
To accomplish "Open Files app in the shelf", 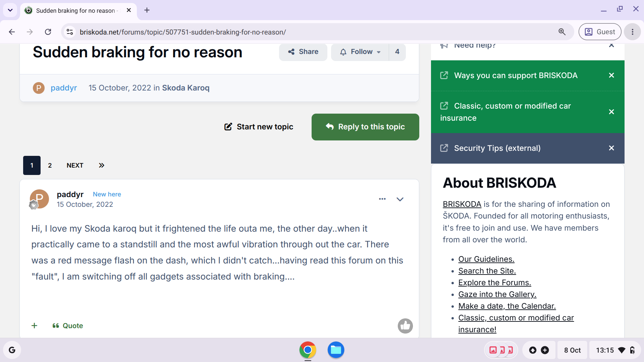I will [336, 350].
